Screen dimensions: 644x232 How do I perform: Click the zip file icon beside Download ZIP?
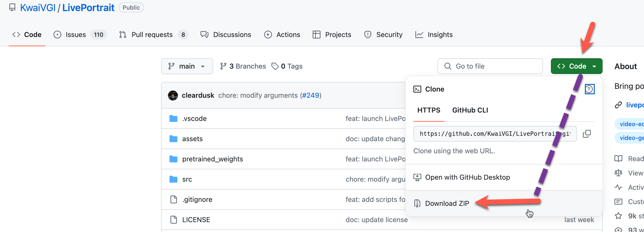tap(417, 203)
